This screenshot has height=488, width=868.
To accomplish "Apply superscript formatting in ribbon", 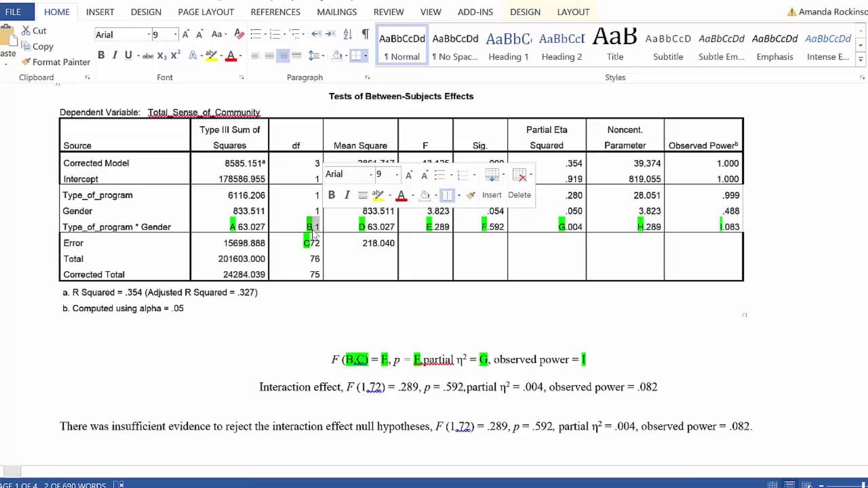I will [175, 56].
